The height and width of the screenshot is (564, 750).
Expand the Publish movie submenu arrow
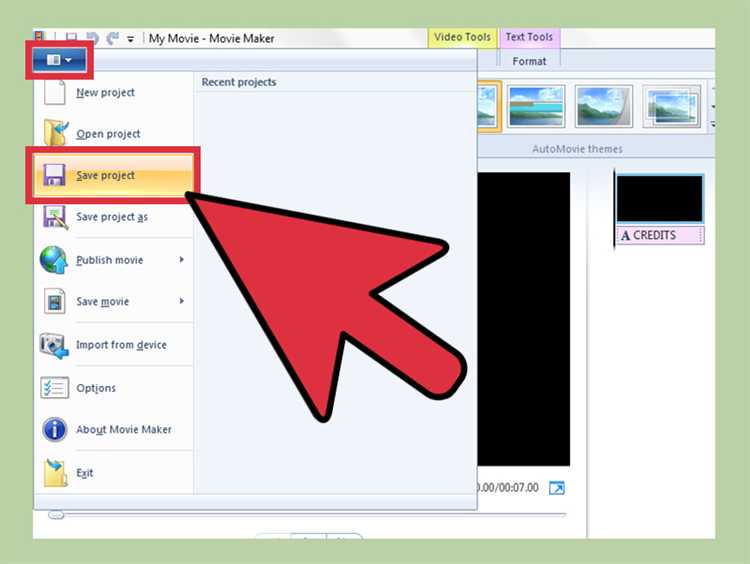(x=182, y=260)
